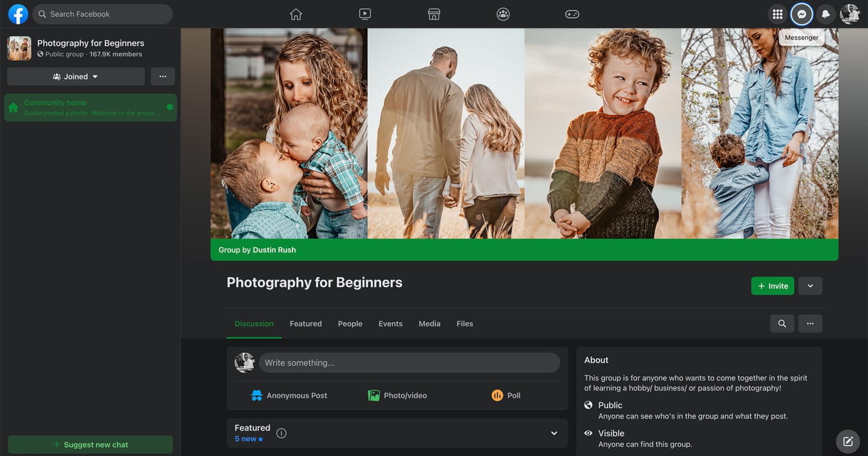Open the Gaming controller icon
The image size is (868, 456).
[x=572, y=14]
